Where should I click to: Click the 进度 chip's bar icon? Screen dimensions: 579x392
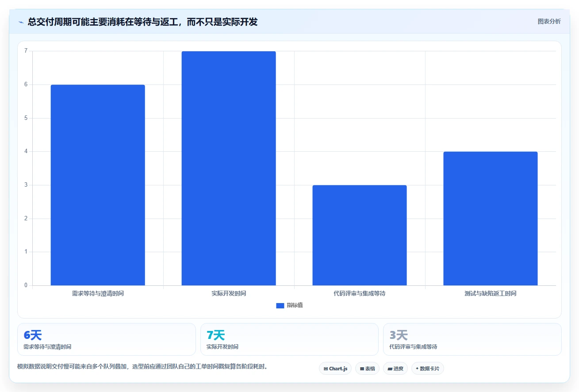(390, 369)
